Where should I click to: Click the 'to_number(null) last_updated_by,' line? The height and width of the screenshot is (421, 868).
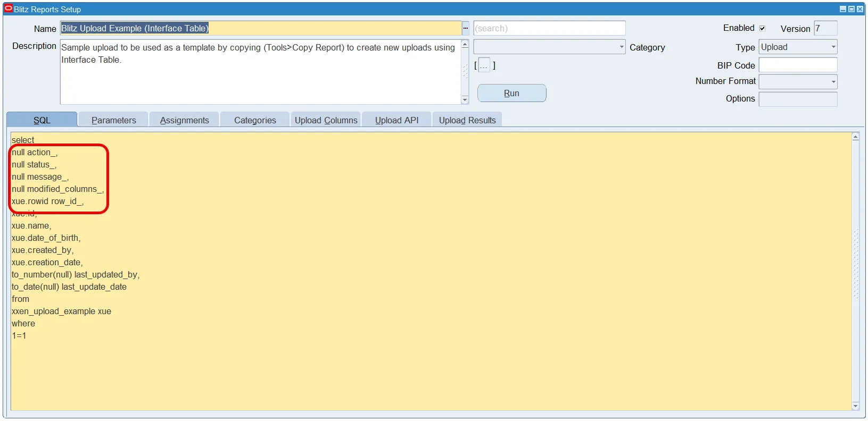click(x=76, y=274)
